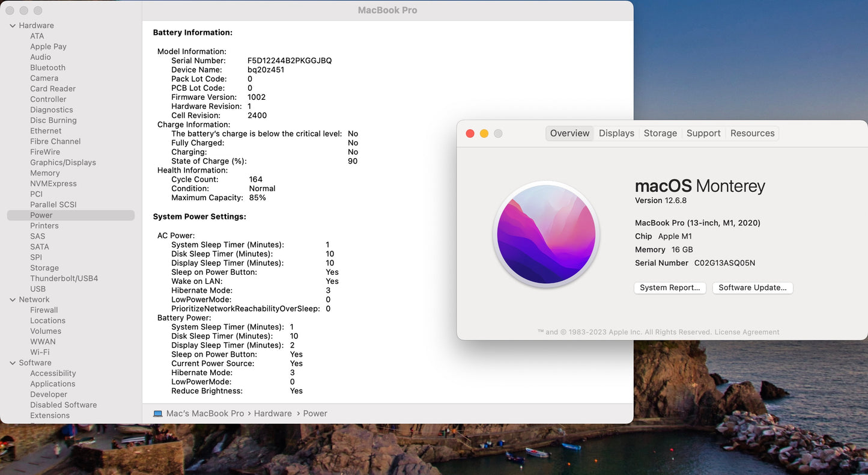Image resolution: width=868 pixels, height=475 pixels.
Task: Open Wi-Fi under Network section
Action: tap(40, 352)
